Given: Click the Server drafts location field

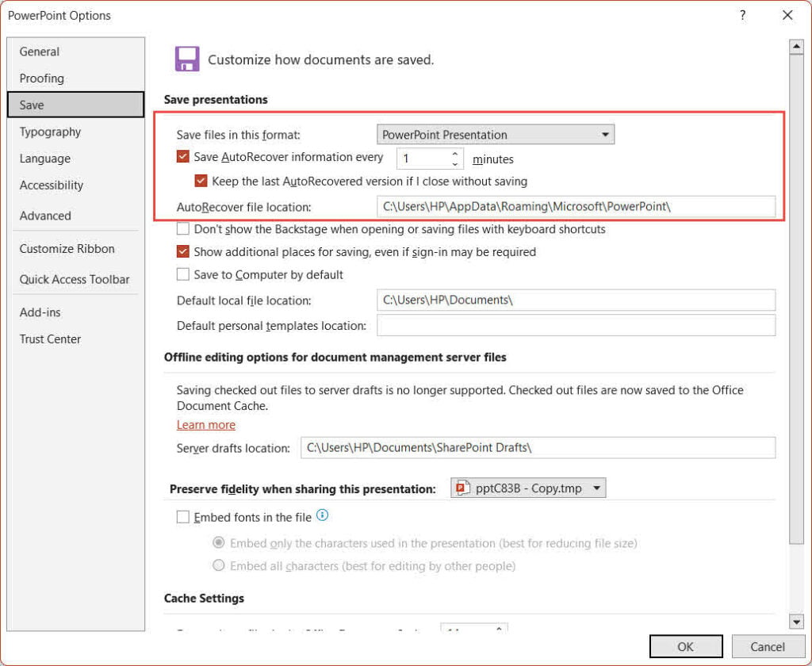Looking at the screenshot, I should 538,447.
